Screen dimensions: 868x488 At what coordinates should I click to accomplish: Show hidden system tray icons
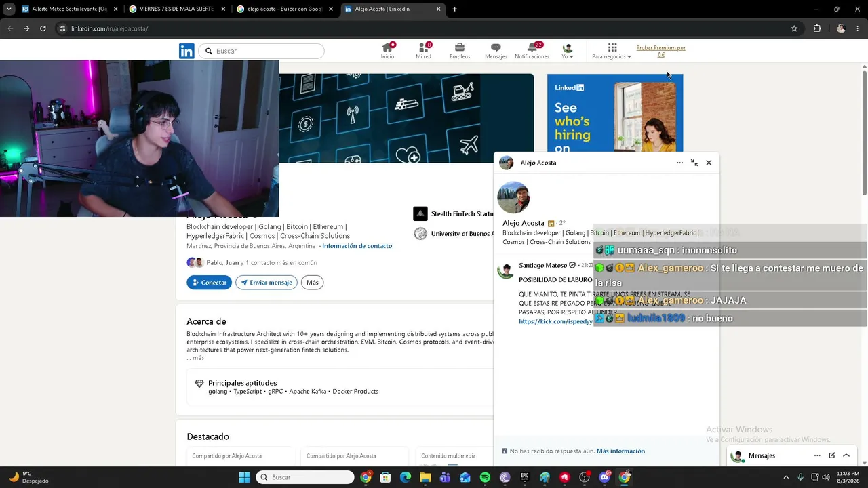pos(786,477)
